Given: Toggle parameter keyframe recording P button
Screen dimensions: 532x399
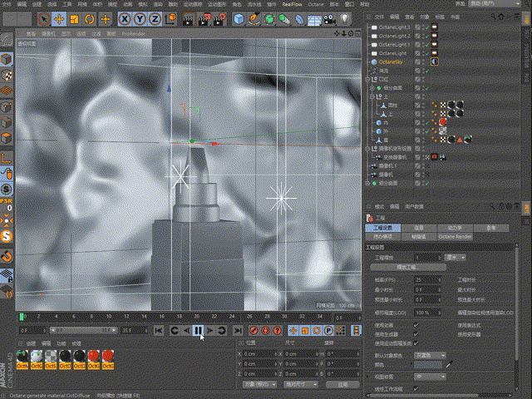Looking at the screenshot, I should pyautogui.click(x=328, y=330).
